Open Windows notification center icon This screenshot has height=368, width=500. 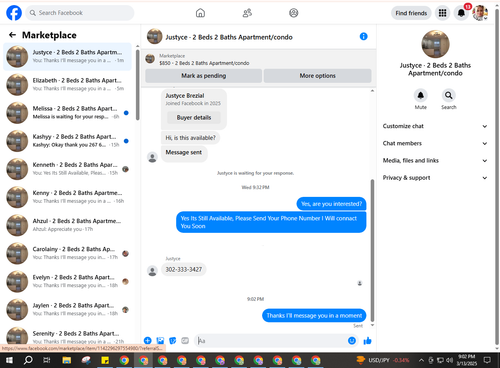tap(487, 360)
